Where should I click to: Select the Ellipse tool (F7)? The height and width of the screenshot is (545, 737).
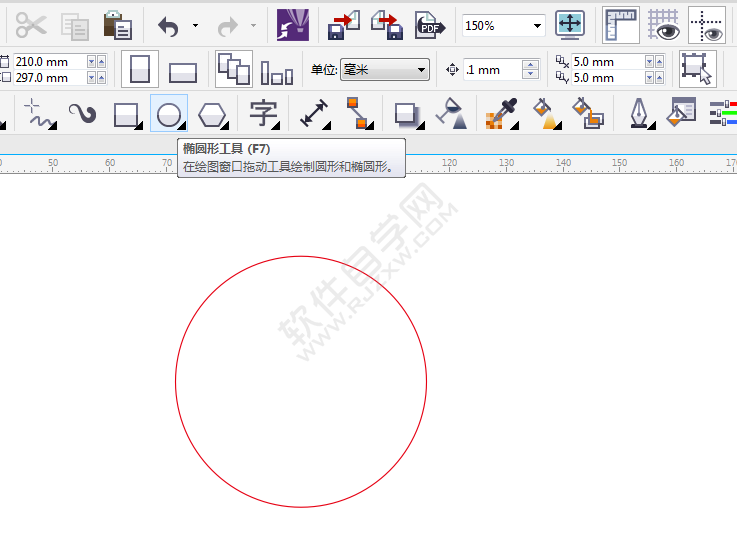click(168, 115)
